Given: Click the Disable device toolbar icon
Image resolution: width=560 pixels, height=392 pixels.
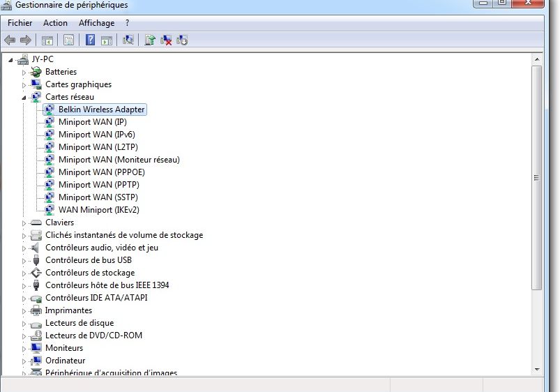Looking at the screenshot, I should [x=182, y=40].
